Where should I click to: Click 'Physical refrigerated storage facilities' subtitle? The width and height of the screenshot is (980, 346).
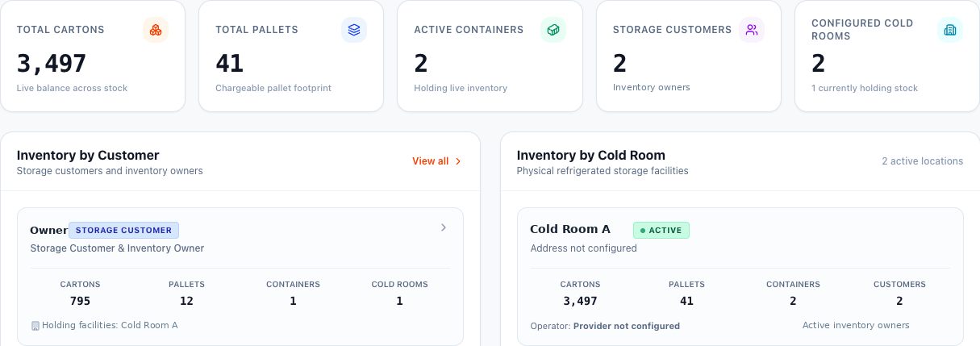[x=603, y=171]
